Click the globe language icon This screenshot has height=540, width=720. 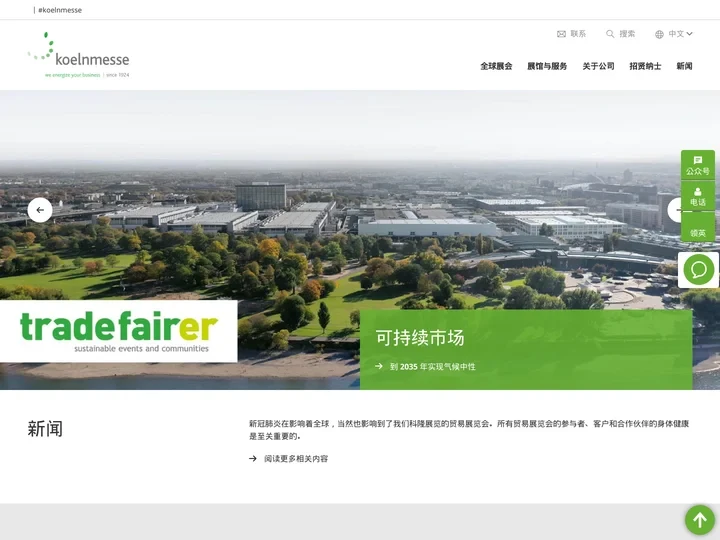pos(659,34)
